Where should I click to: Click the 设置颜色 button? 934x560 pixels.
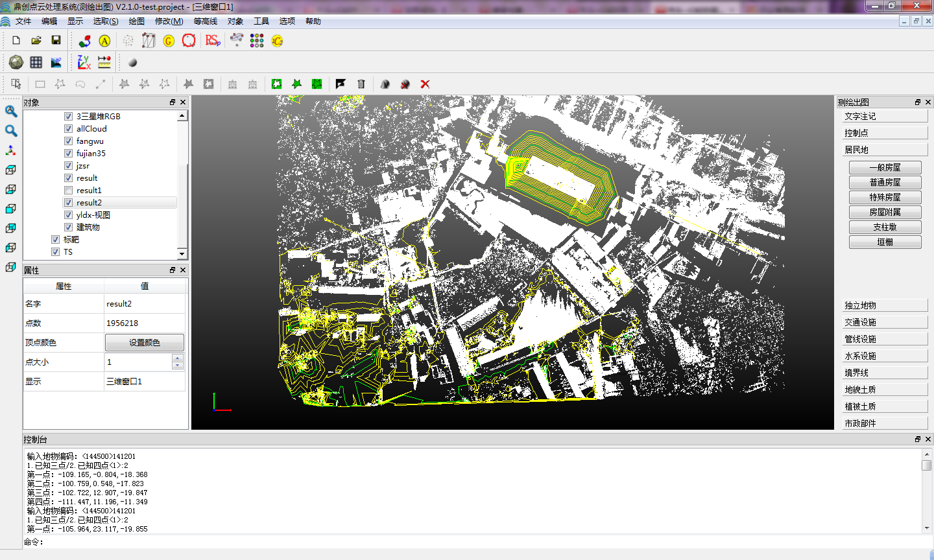point(144,343)
